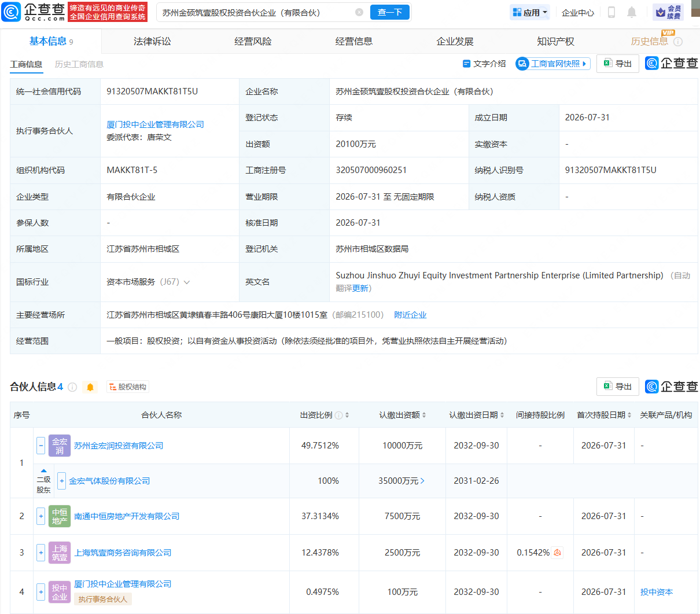This screenshot has height=614, width=700.
Task: Export partner info via lower 导出 button
Action: (618, 387)
